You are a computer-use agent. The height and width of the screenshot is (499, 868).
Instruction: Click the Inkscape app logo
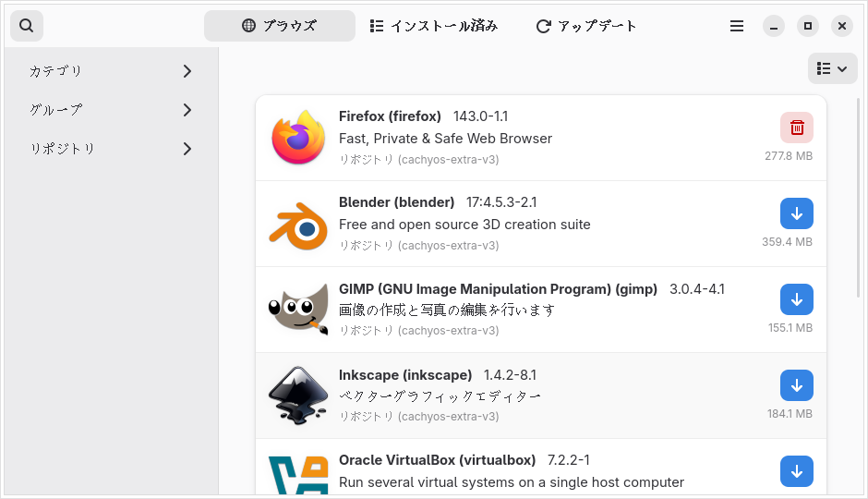pyautogui.click(x=298, y=396)
